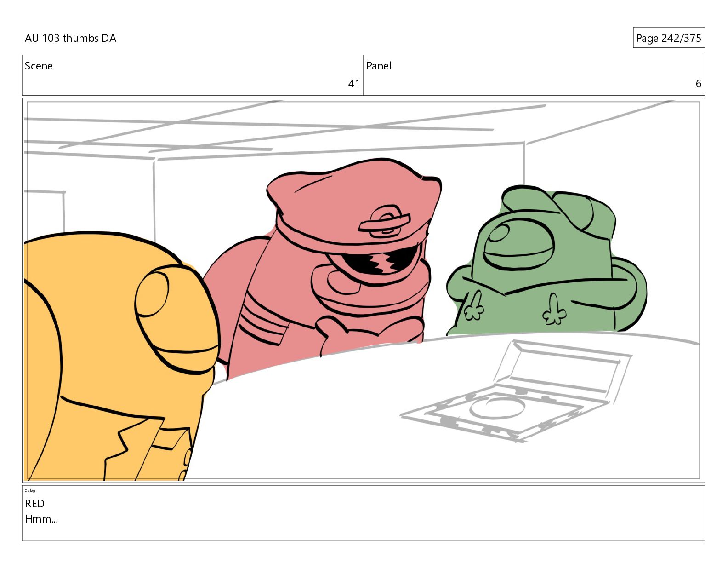Click the 'Scene' label
The width and height of the screenshot is (728, 563).
(39, 66)
